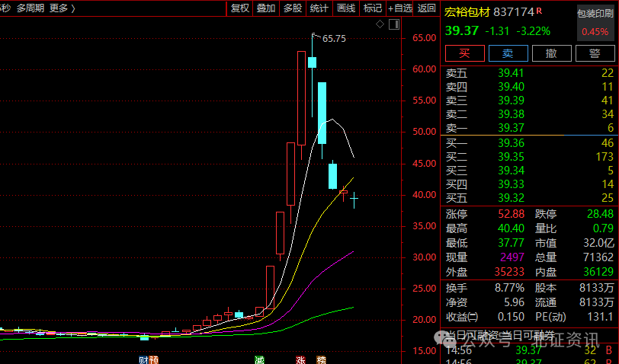Image resolution: width=619 pixels, height=364 pixels.
Task: Select the 买三 bid row at 39.34
Action: tap(529, 171)
